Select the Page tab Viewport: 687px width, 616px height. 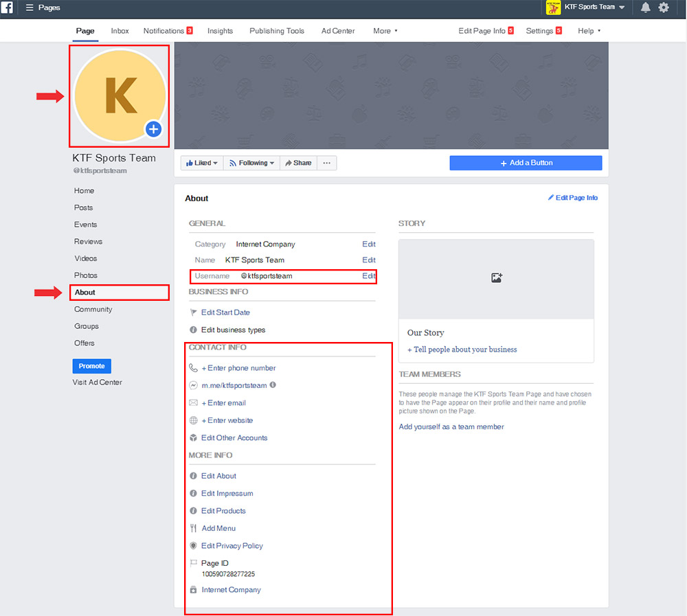pyautogui.click(x=85, y=31)
